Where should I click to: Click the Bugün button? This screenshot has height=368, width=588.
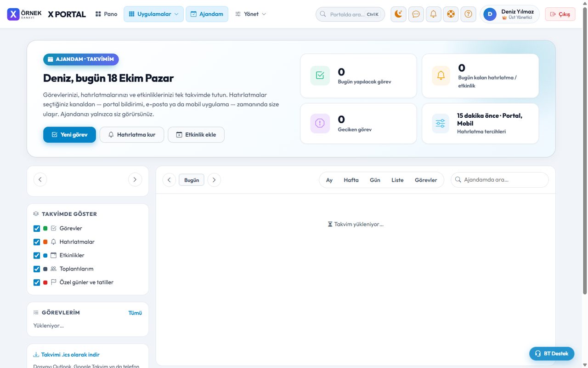[x=192, y=180]
